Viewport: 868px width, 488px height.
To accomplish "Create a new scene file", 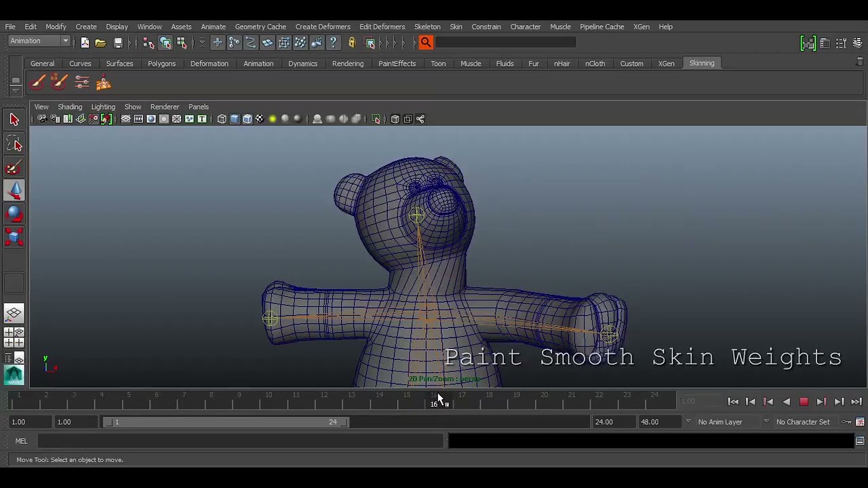I will point(85,43).
